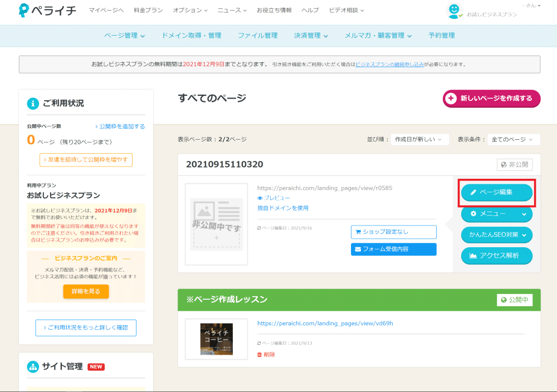The width and height of the screenshot is (557, 392).
Task: Open the マイページへ menu item
Action: (106, 10)
